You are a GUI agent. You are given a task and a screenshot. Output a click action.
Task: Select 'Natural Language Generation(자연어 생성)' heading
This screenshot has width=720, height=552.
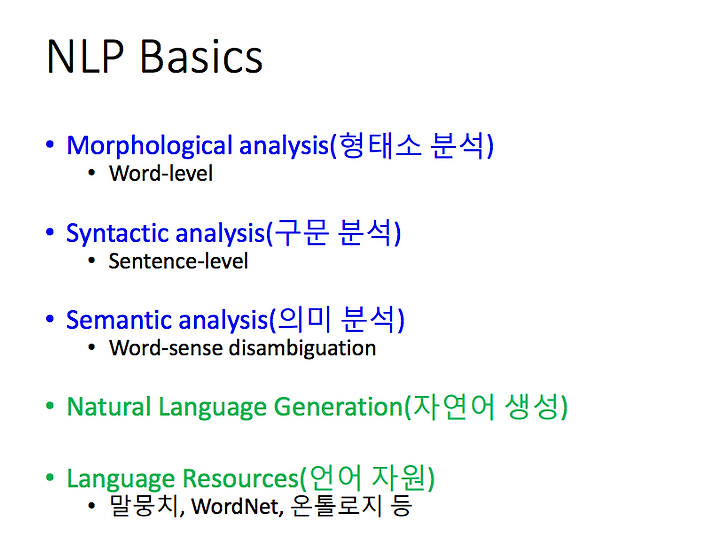[x=317, y=407]
